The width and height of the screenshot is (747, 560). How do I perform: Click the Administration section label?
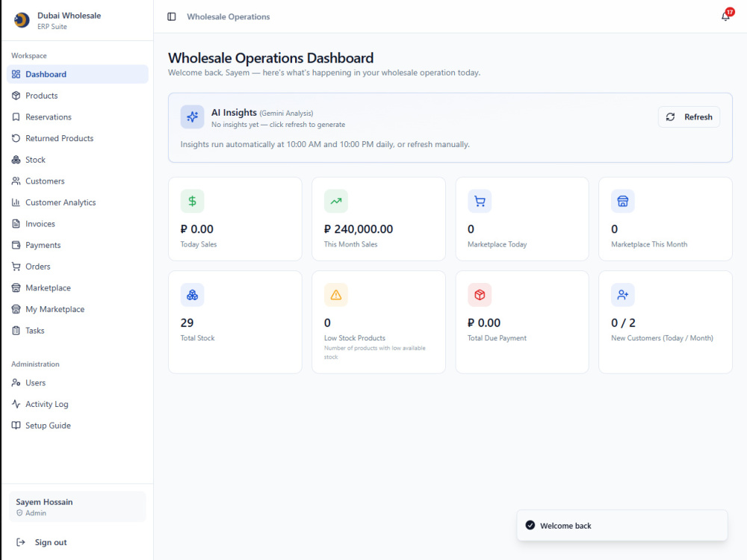pos(35,364)
